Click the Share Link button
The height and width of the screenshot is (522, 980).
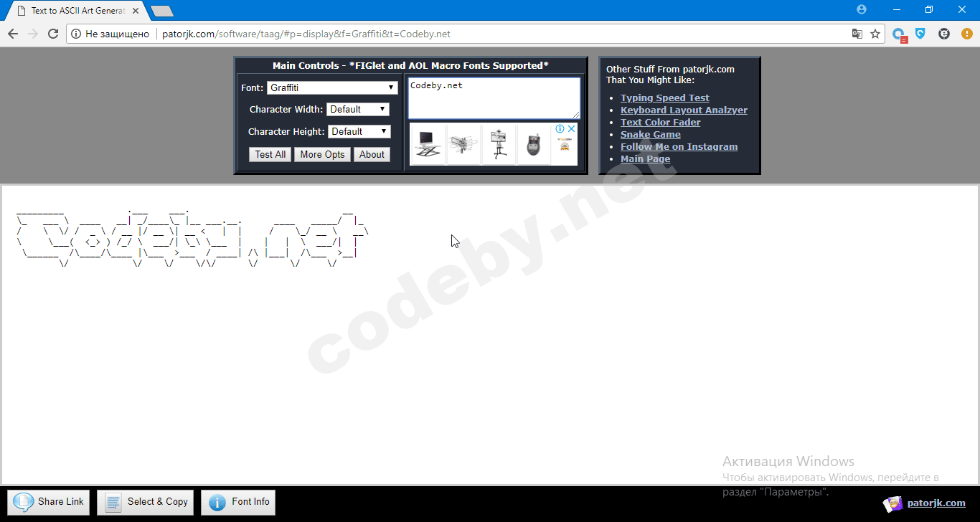click(49, 502)
